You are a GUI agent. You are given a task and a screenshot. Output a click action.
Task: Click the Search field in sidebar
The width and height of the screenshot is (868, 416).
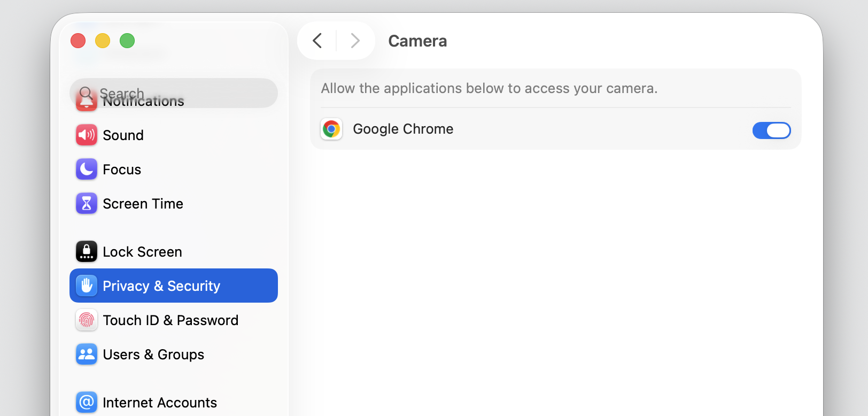pyautogui.click(x=174, y=93)
